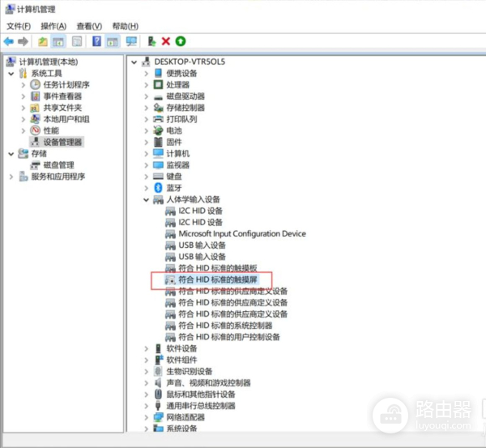Expand the 事件查看器 node
486x448 pixels.
click(x=23, y=96)
